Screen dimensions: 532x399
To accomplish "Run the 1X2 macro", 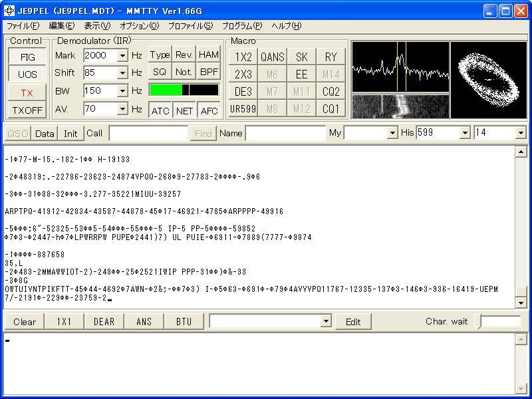I will click(x=243, y=57).
